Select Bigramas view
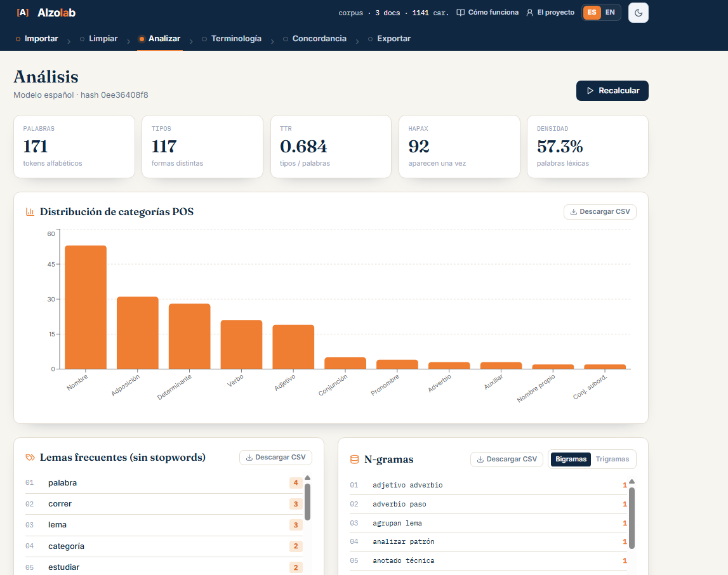 coord(571,459)
